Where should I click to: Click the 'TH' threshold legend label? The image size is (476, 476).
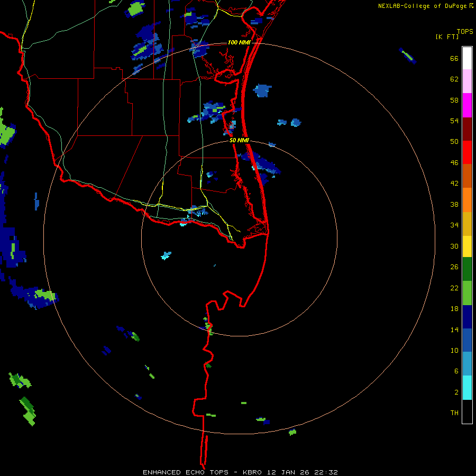click(x=454, y=413)
